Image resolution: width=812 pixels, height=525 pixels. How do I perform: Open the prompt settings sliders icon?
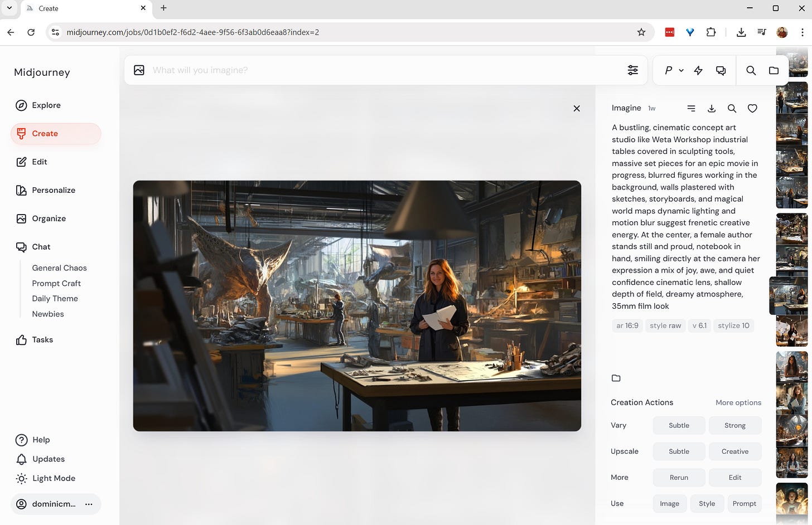click(x=633, y=70)
